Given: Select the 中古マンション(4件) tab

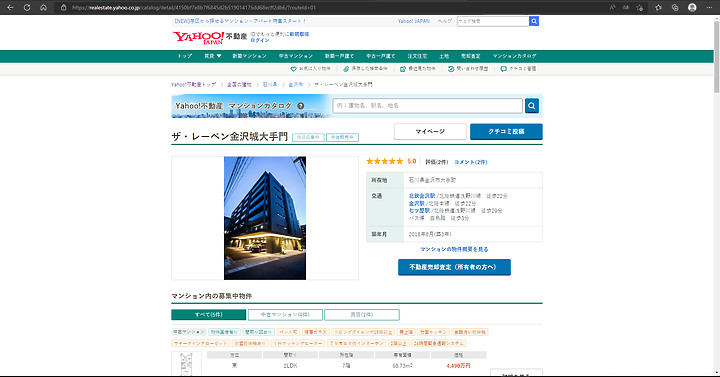Looking at the screenshot, I should 285,315.
